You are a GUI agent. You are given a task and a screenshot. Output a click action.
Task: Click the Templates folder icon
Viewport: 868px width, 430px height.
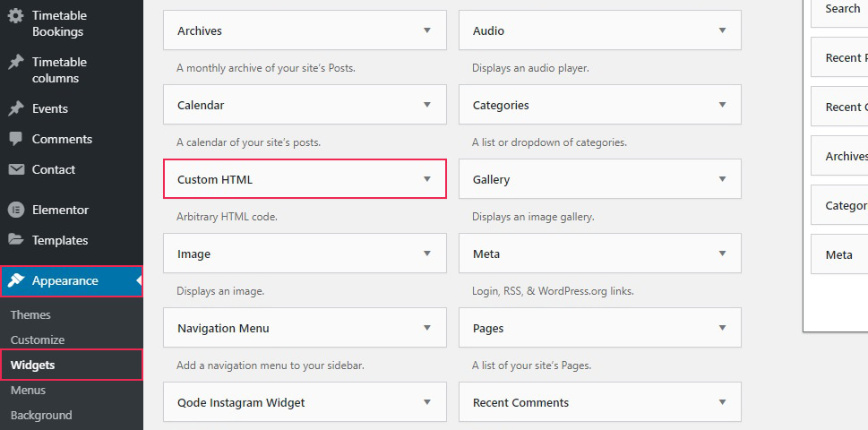[x=16, y=239]
